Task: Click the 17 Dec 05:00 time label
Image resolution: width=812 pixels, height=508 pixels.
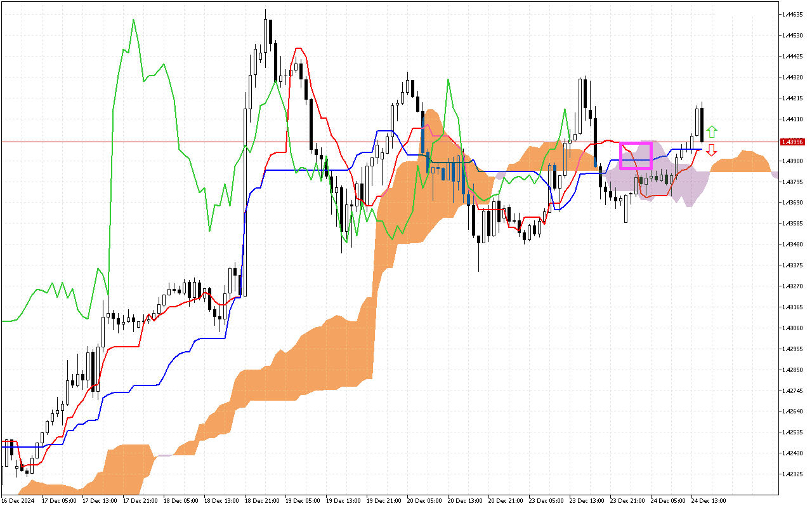Action: coord(59,501)
